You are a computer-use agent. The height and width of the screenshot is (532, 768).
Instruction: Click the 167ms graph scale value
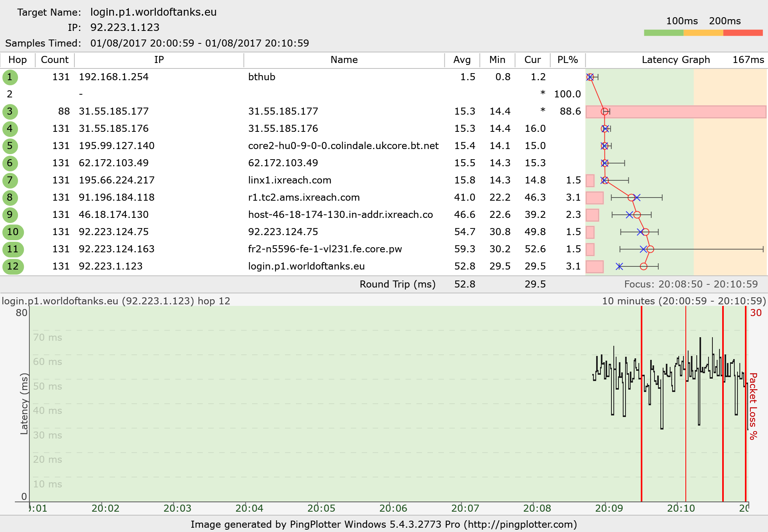pyautogui.click(x=748, y=60)
